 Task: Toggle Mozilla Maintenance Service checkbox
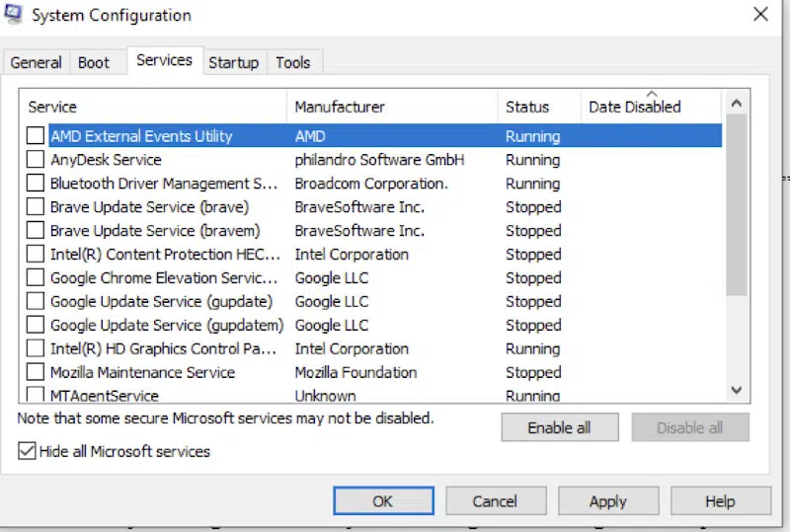click(x=36, y=373)
